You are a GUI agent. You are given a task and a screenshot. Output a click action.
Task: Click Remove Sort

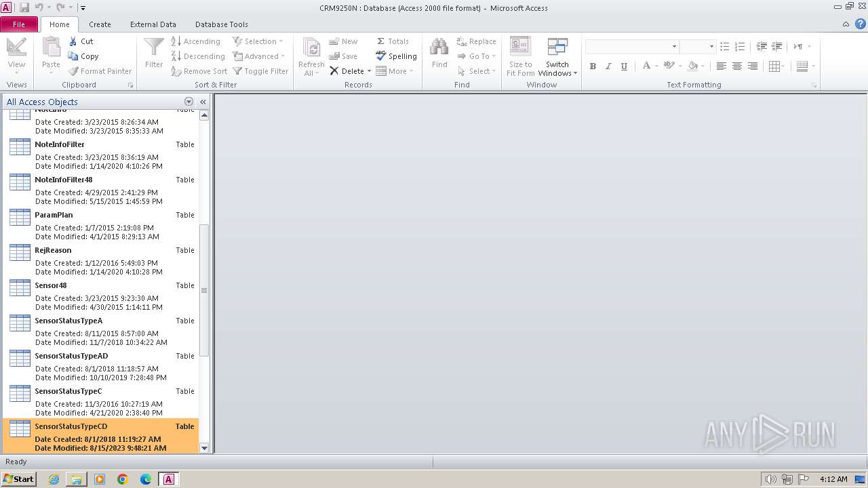pos(199,71)
